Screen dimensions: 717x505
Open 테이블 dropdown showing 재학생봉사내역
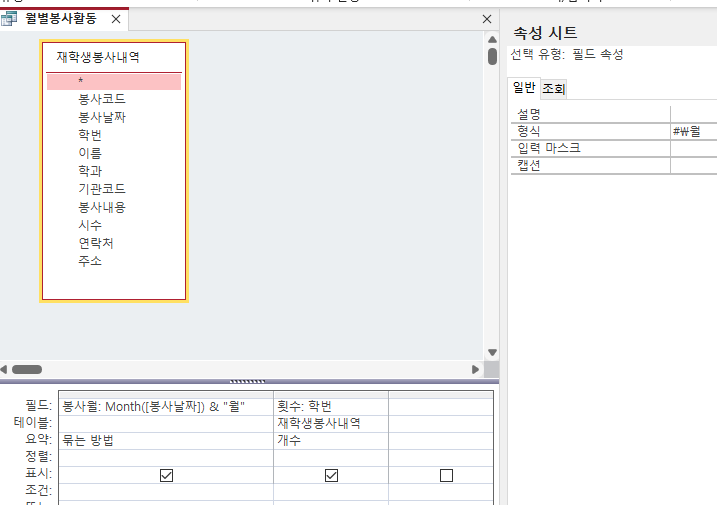pyautogui.click(x=330, y=423)
